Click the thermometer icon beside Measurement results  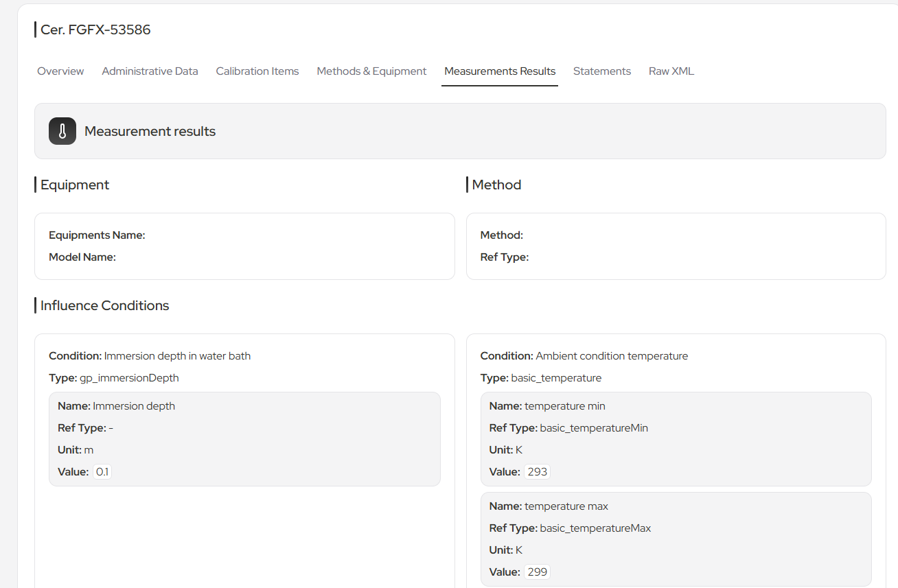(62, 130)
